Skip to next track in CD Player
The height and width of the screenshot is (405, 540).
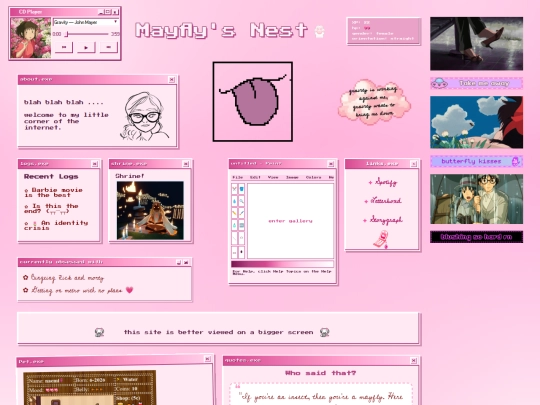pos(108,47)
